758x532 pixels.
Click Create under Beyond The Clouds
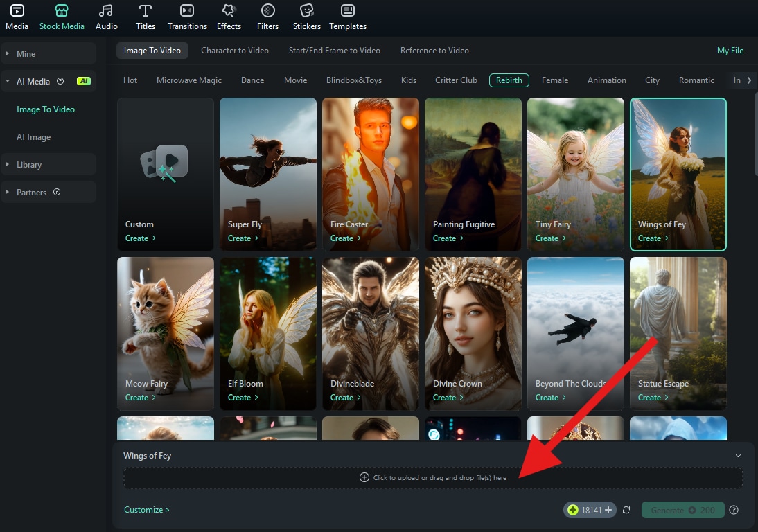[x=550, y=398]
